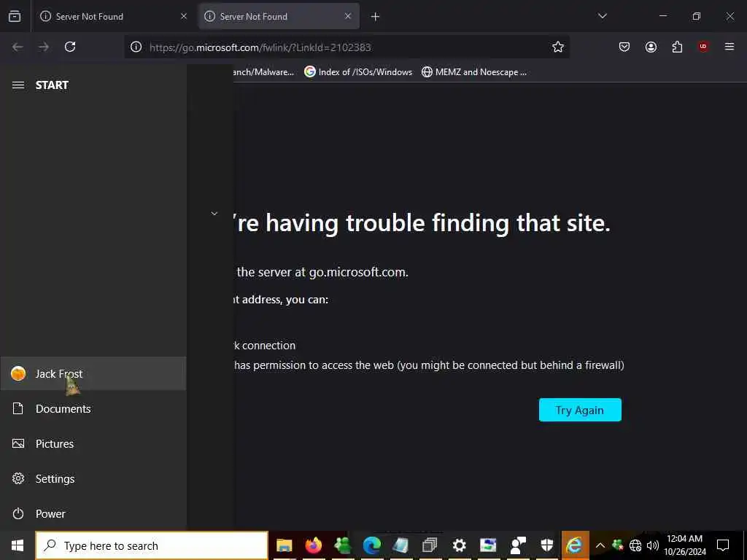
Task: Open the green messenger taskbar icon
Action: [343, 545]
